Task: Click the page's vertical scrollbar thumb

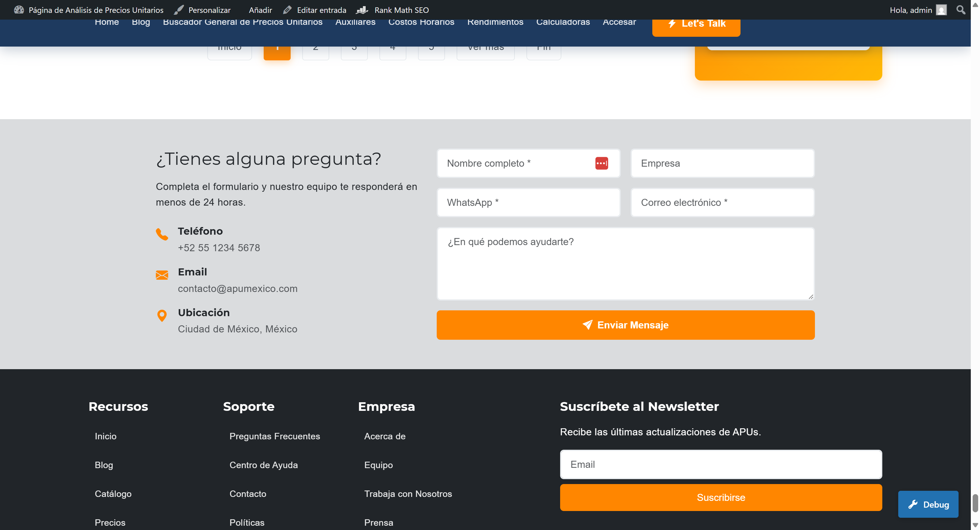Action: click(975, 503)
